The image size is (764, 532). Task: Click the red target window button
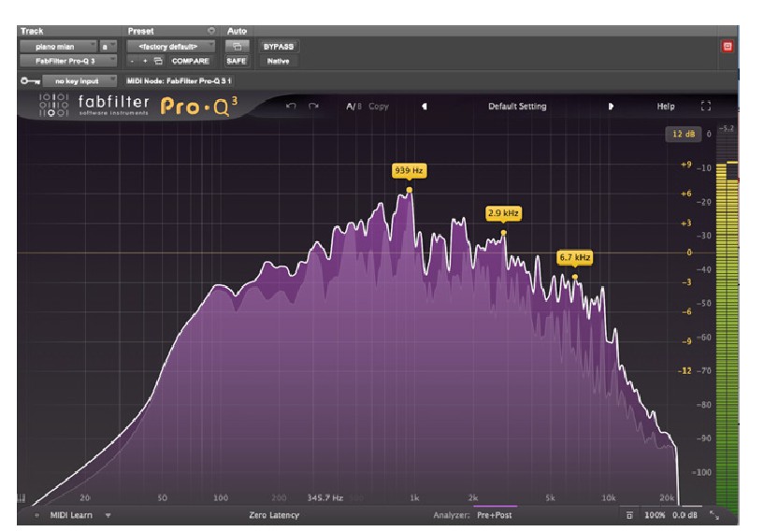coord(728,47)
